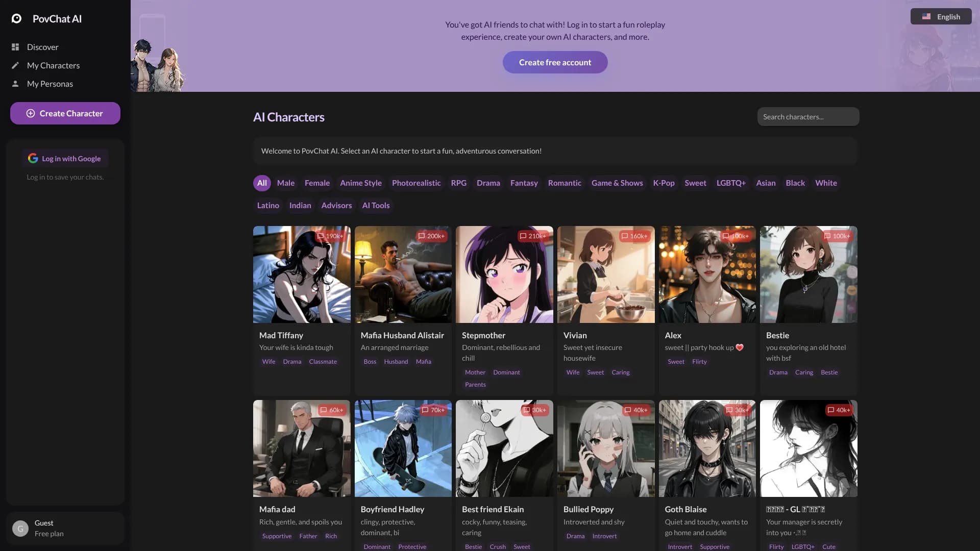Select the RPG category filter
Screen dimensions: 980x551
tap(458, 183)
